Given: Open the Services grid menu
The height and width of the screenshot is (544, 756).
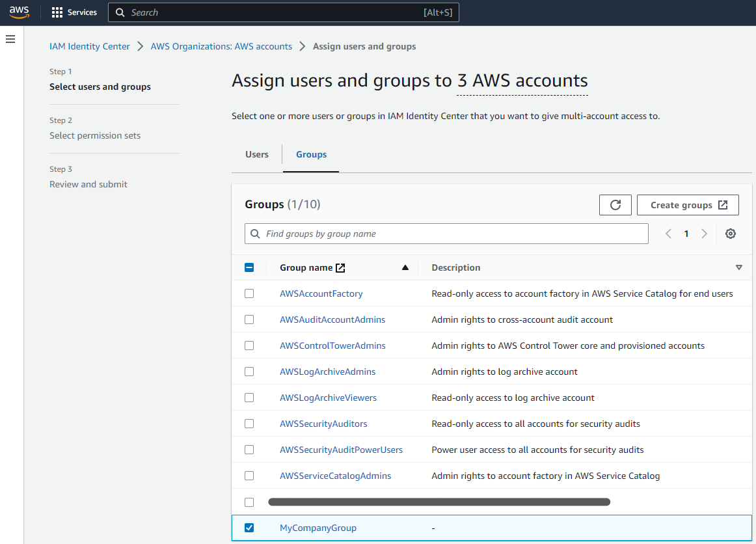Looking at the screenshot, I should [74, 12].
